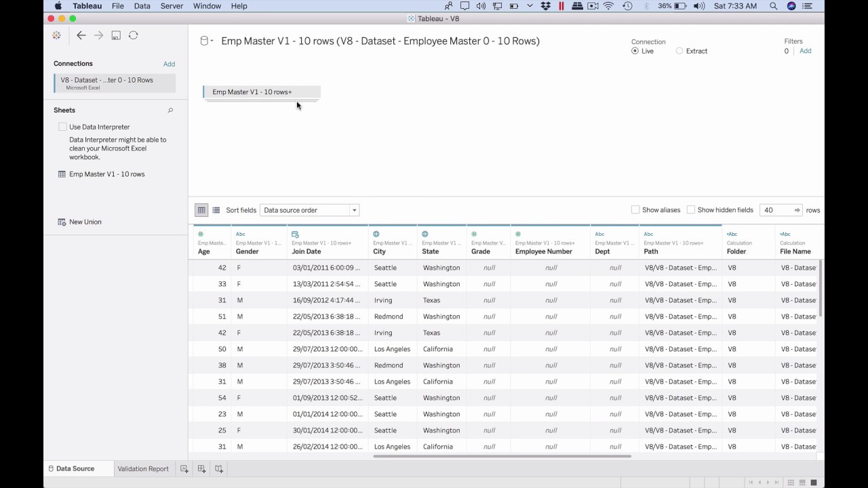Search sheets with the magnifier icon
Image resolution: width=868 pixels, height=488 pixels.
[x=170, y=110]
